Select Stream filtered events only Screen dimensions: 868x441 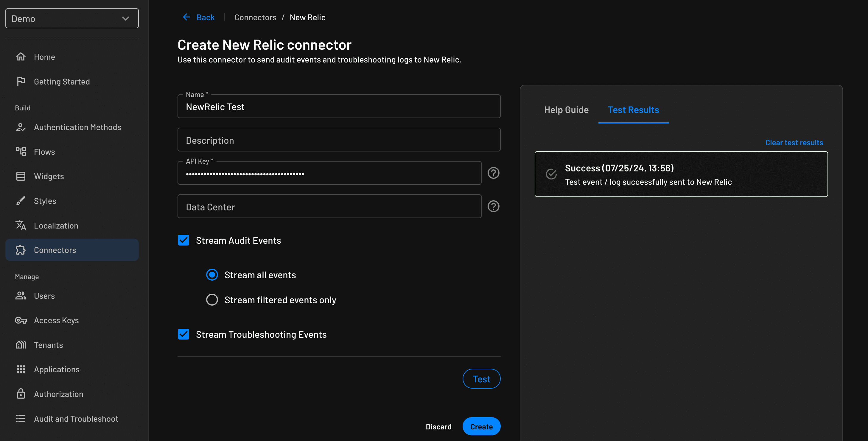pyautogui.click(x=211, y=300)
